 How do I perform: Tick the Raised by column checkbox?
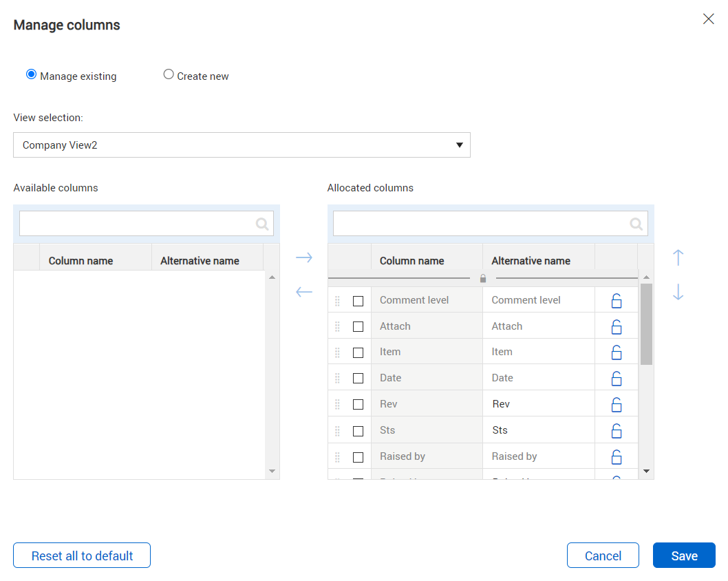(x=358, y=457)
